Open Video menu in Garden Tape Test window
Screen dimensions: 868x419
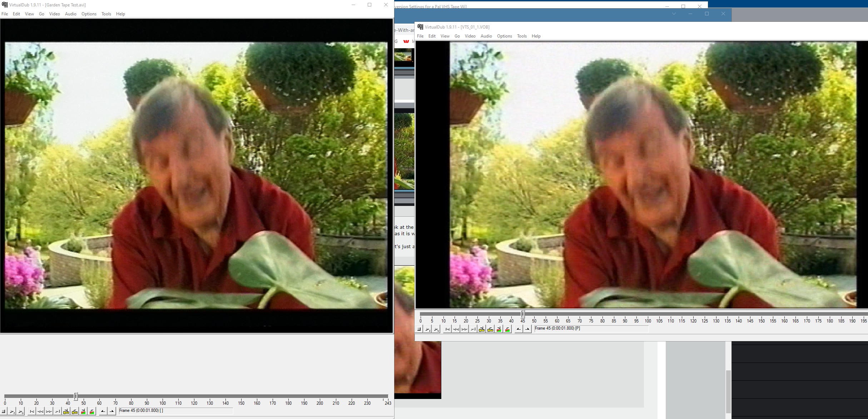(54, 14)
